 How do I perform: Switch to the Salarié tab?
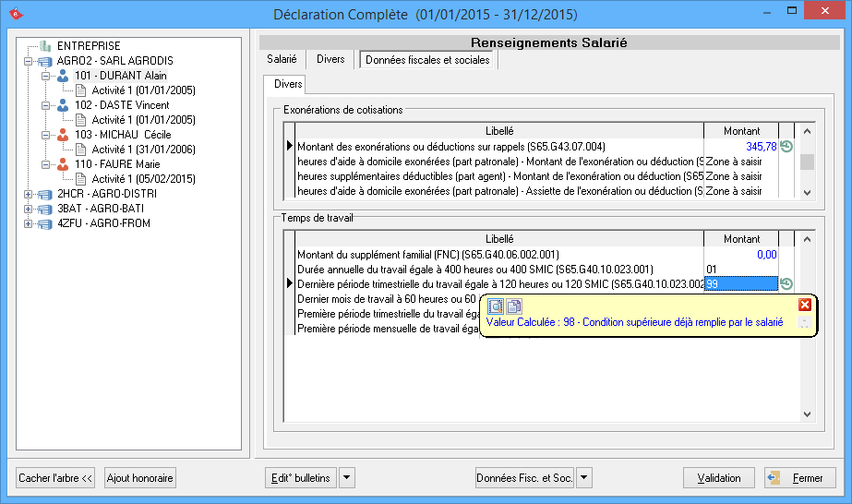[282, 59]
